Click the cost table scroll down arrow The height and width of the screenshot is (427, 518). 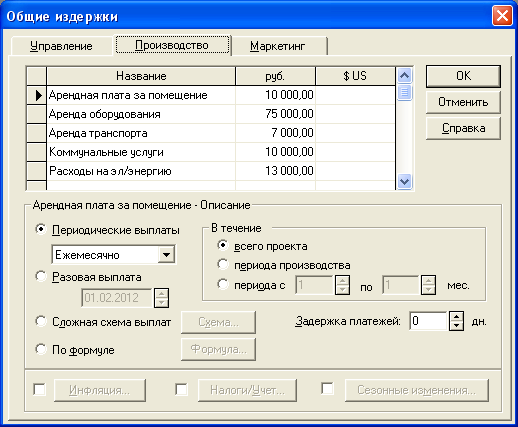click(404, 182)
